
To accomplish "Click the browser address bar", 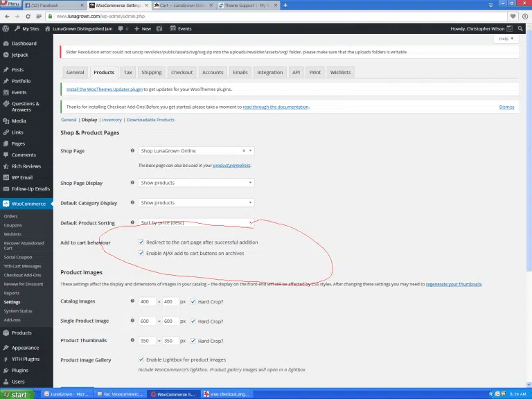I will [x=276, y=17].
